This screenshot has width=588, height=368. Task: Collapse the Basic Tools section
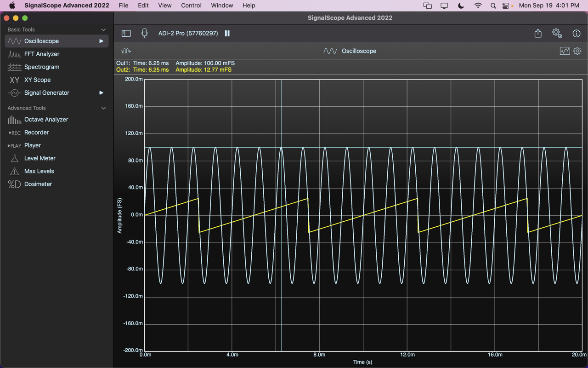point(103,29)
